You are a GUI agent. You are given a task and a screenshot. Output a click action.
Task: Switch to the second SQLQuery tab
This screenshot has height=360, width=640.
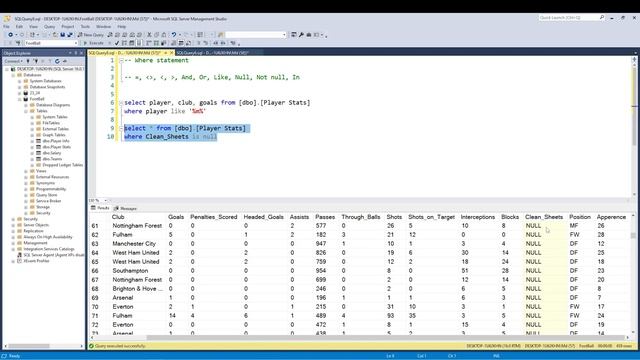point(213,53)
